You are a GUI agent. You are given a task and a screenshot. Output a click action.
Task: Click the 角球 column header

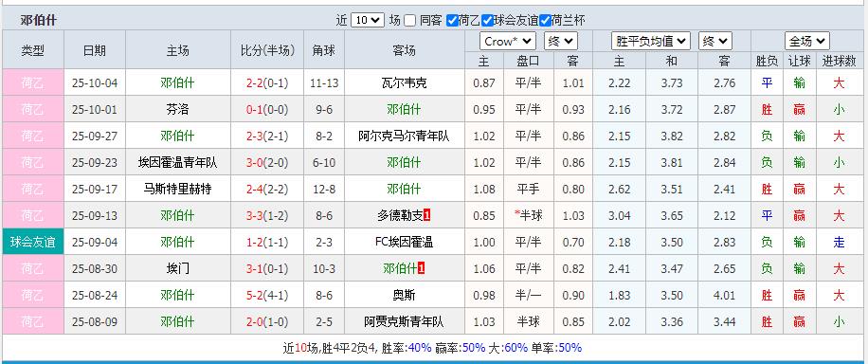point(324,50)
